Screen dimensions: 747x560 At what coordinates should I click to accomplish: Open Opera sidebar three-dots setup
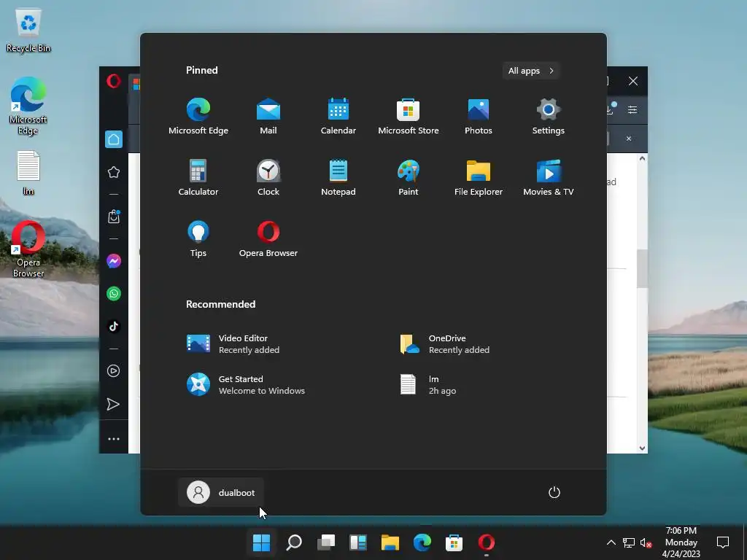tap(113, 438)
